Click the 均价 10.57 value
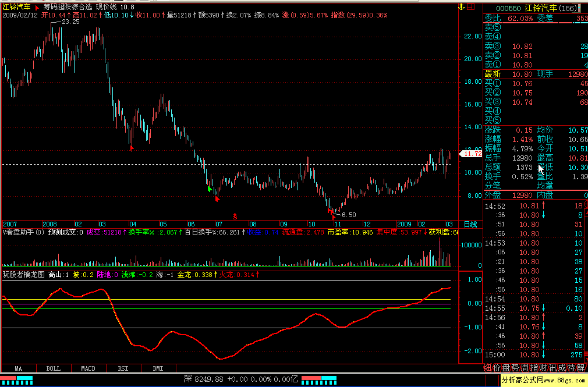Image resolution: width=588 pixels, height=387 pixels. (x=578, y=130)
